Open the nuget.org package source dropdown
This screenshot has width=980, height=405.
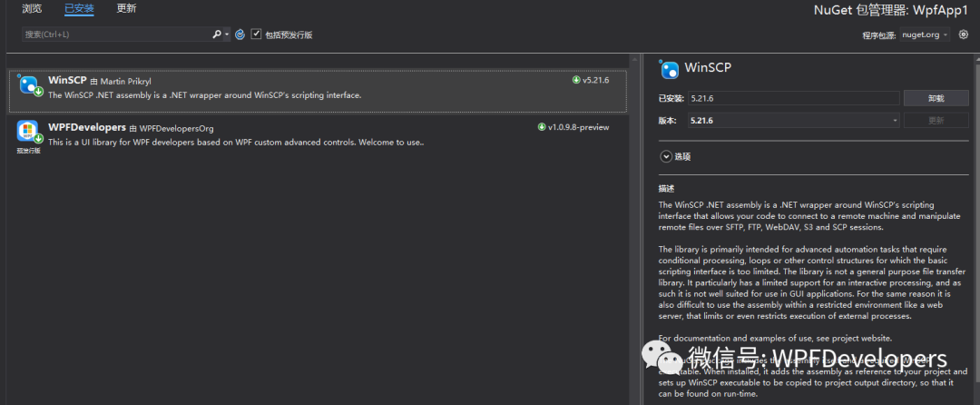925,35
